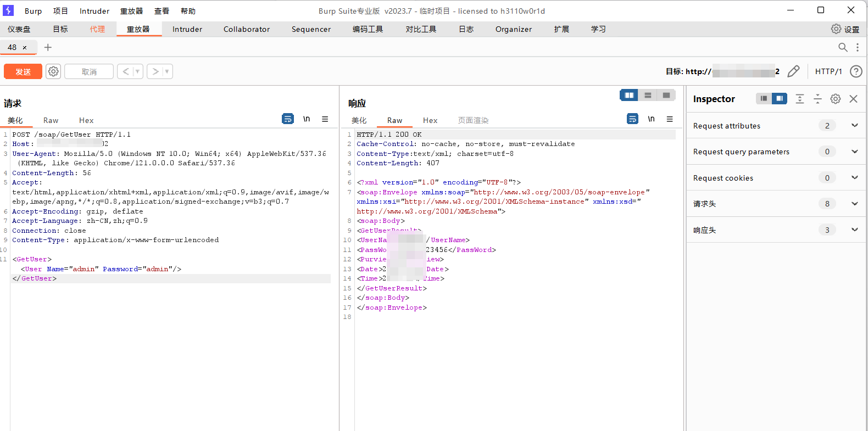Toggle request non-printable characters \n
The width and height of the screenshot is (868, 431).
tap(307, 119)
